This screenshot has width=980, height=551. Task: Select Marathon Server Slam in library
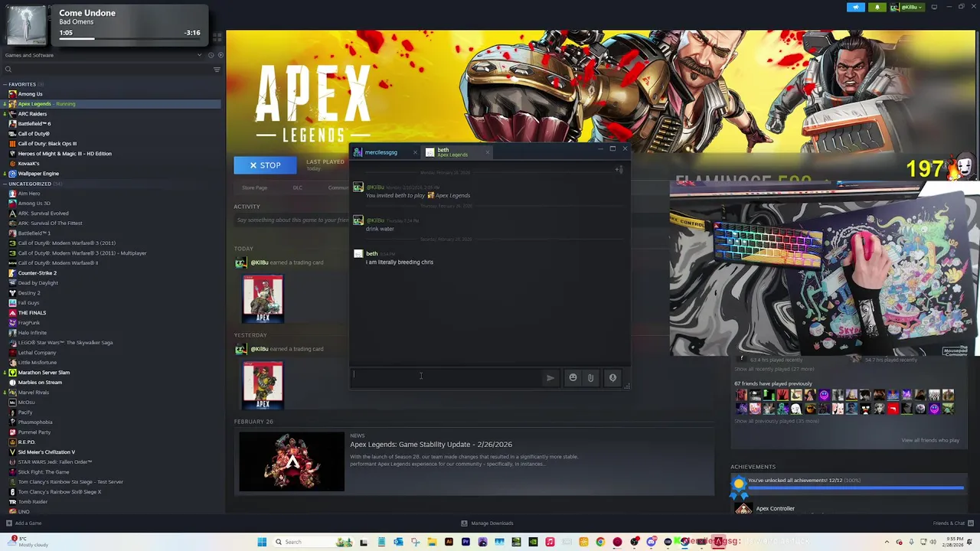tap(44, 373)
